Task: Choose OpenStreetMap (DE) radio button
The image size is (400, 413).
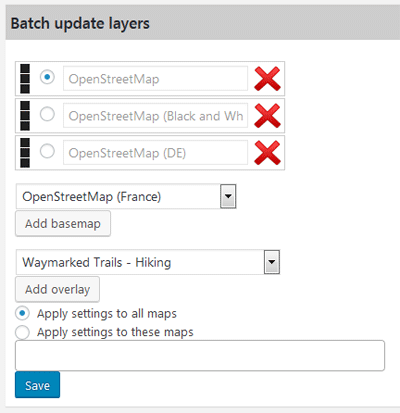Action: click(47, 151)
